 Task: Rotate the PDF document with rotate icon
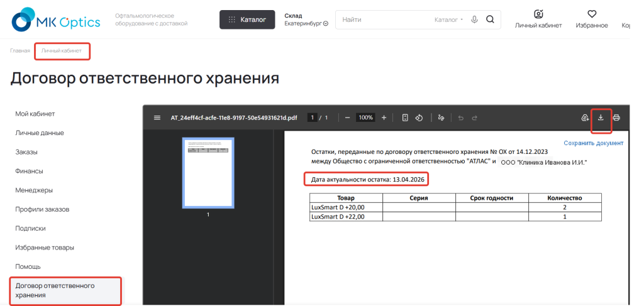418,117
